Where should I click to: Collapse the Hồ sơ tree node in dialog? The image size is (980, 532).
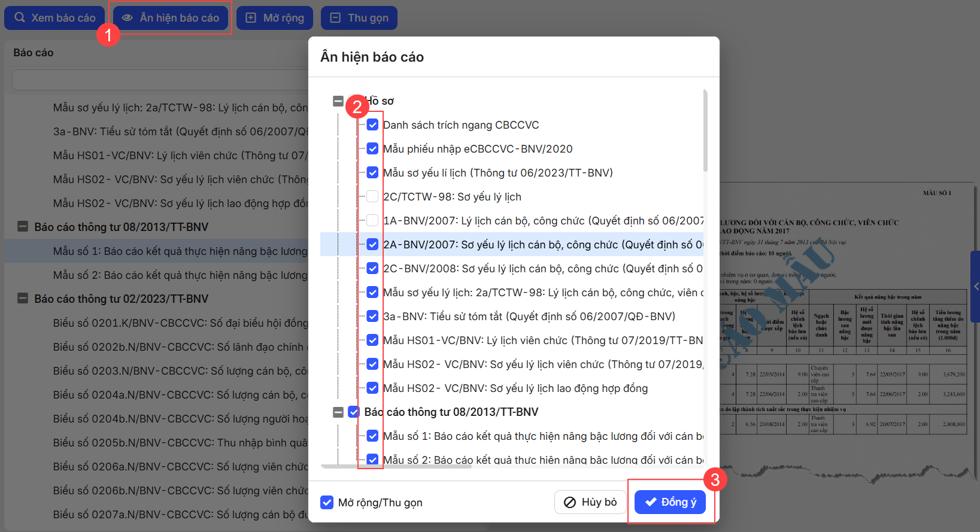click(x=338, y=101)
